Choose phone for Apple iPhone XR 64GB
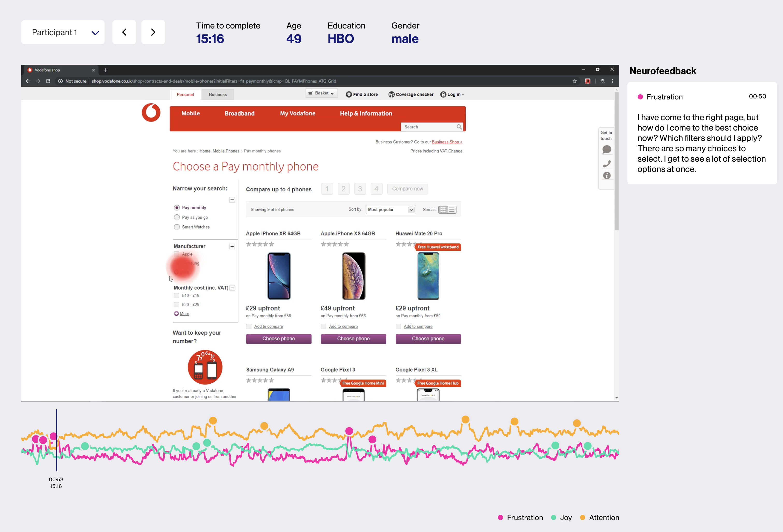The width and height of the screenshot is (783, 532). [279, 339]
